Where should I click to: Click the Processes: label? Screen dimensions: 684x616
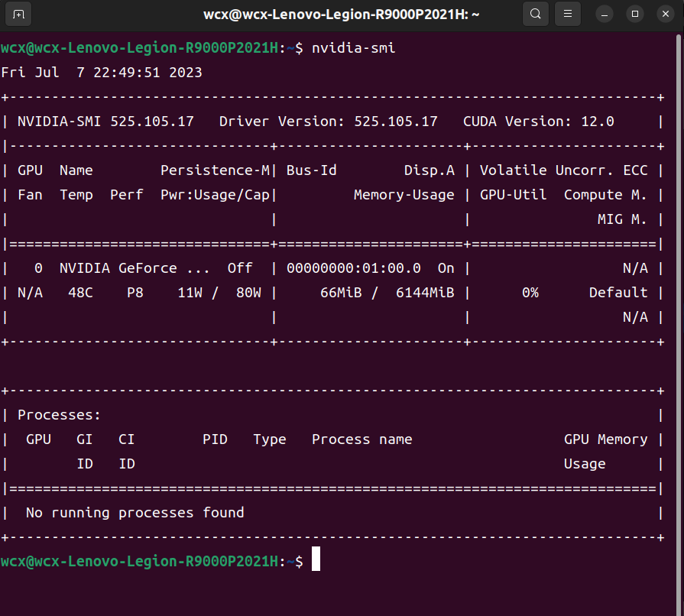click(x=59, y=415)
